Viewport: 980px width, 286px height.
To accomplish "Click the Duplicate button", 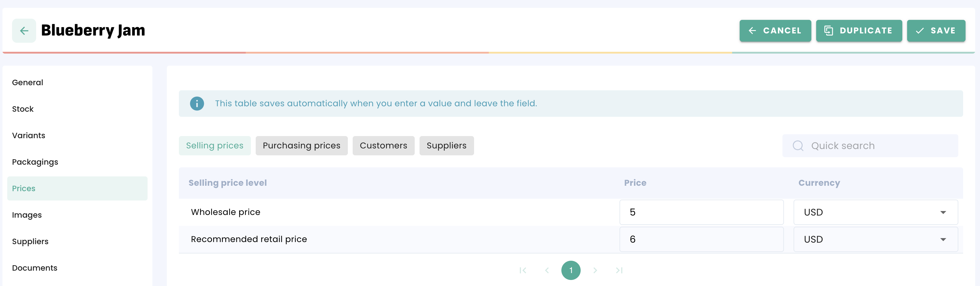I will pyautogui.click(x=859, y=31).
